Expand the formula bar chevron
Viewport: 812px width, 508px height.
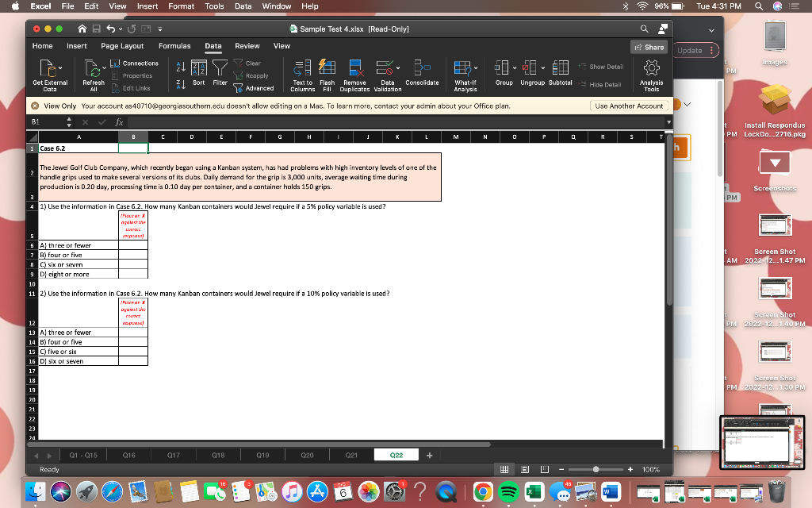point(668,122)
